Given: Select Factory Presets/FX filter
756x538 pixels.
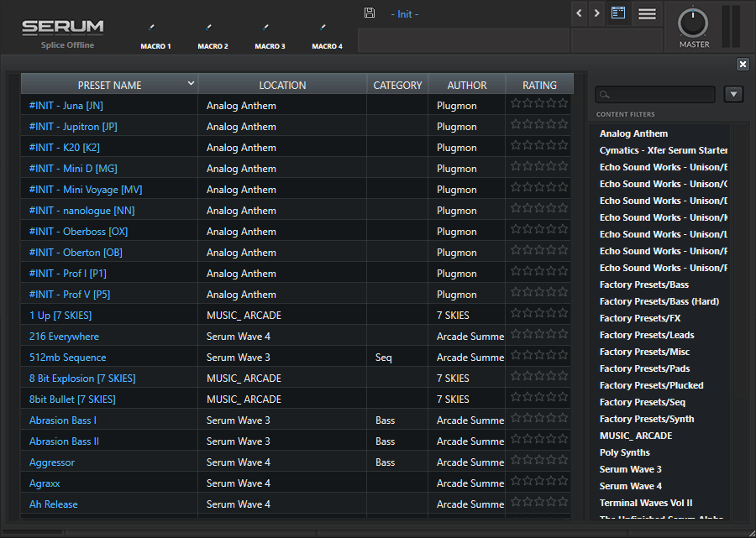Looking at the screenshot, I should click(640, 318).
